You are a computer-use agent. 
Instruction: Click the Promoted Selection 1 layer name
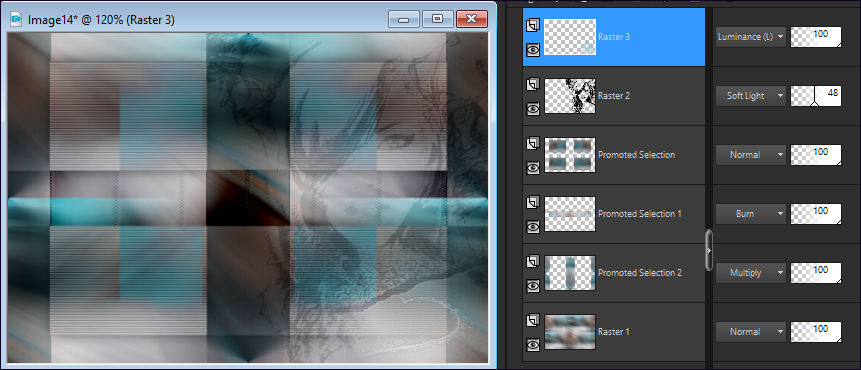[640, 214]
